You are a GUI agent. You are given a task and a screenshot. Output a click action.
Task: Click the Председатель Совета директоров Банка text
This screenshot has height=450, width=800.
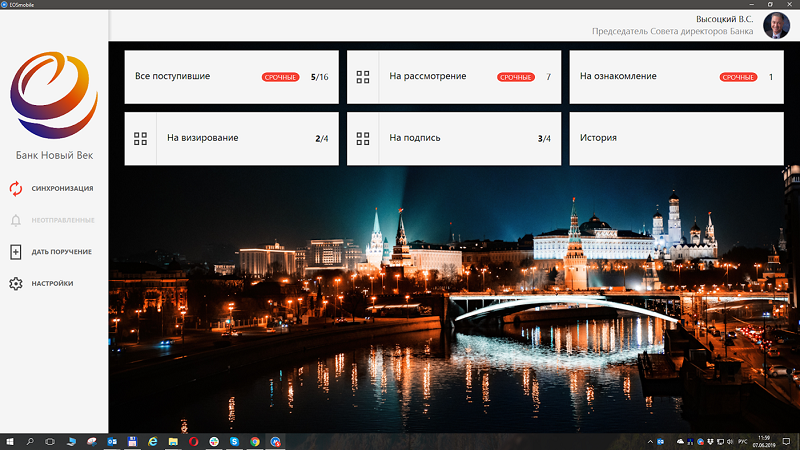pyautogui.click(x=672, y=31)
